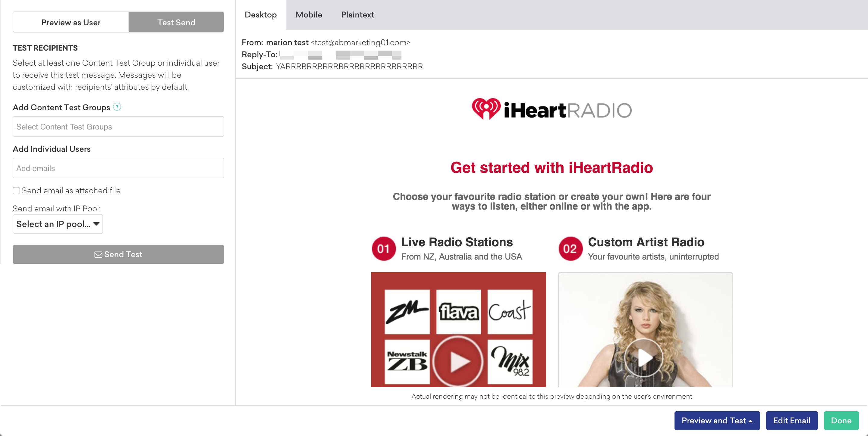
Task: Click the Preview as User button
Action: click(71, 22)
